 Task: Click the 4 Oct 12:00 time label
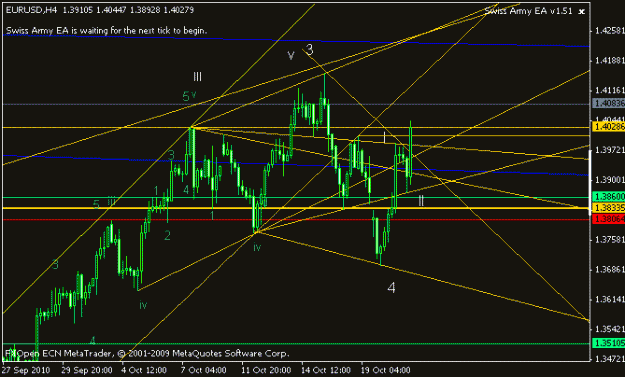click(144, 370)
